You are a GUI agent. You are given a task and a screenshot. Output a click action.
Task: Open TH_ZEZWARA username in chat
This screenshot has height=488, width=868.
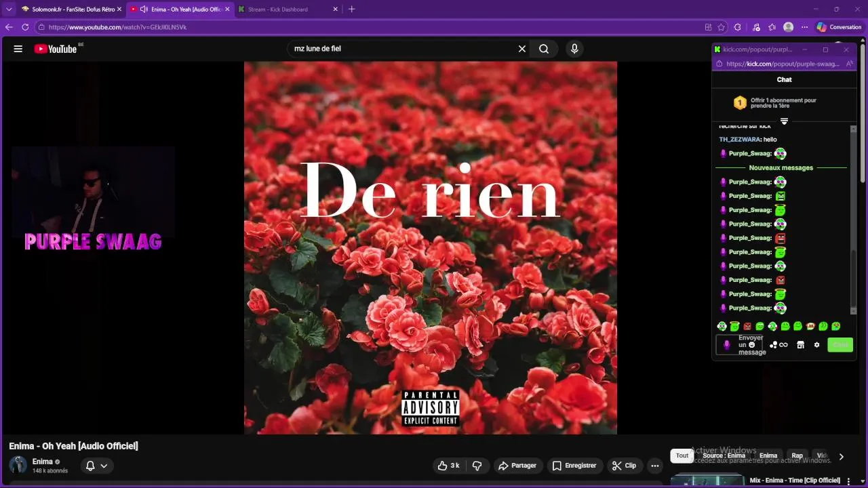[740, 140]
